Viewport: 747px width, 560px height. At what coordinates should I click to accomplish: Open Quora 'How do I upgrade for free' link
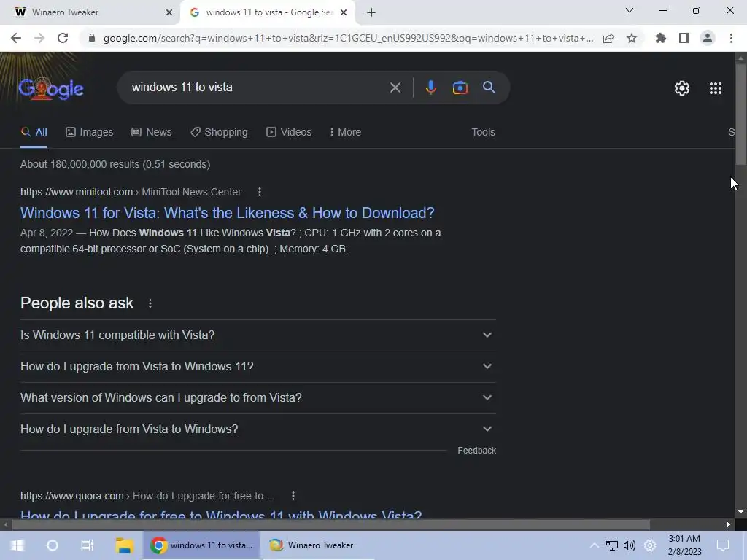[221, 514]
